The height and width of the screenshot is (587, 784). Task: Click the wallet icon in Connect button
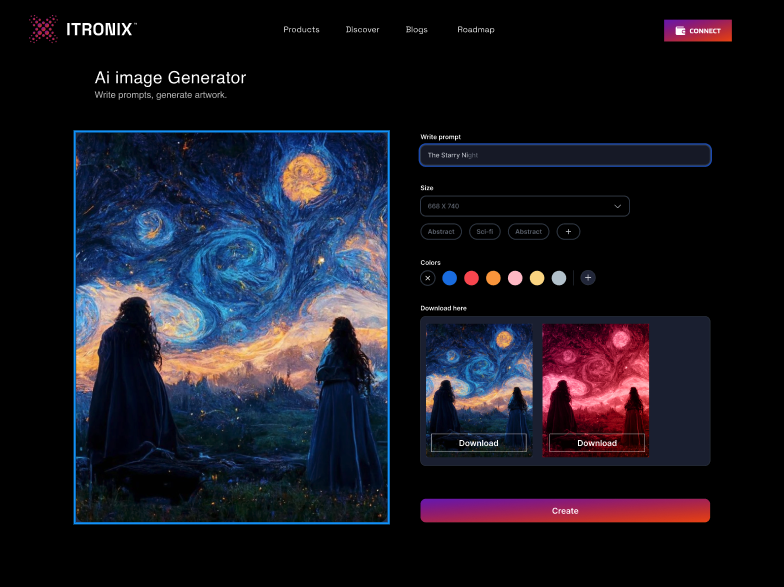point(681,31)
